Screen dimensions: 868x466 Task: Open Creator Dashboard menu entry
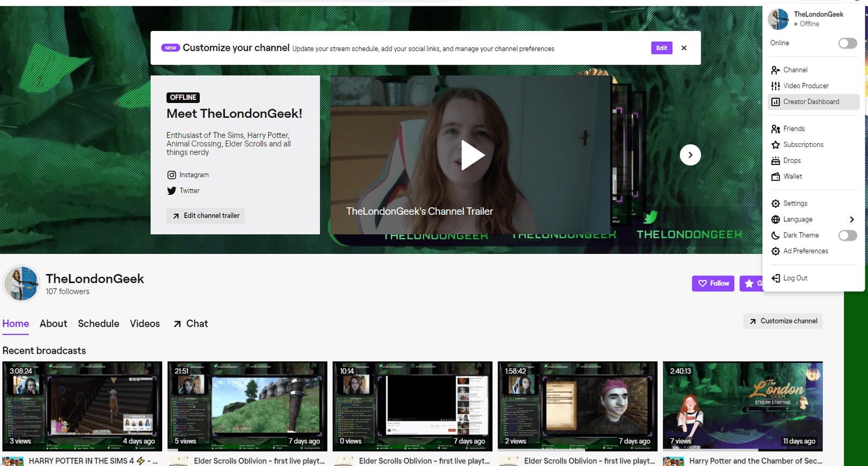(x=813, y=102)
